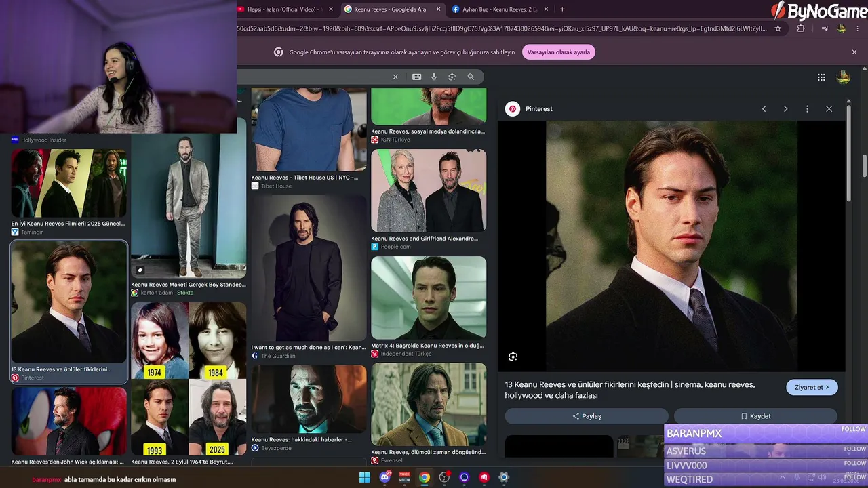Open the Google apps grid
This screenshot has width=868, height=488.
pyautogui.click(x=821, y=77)
